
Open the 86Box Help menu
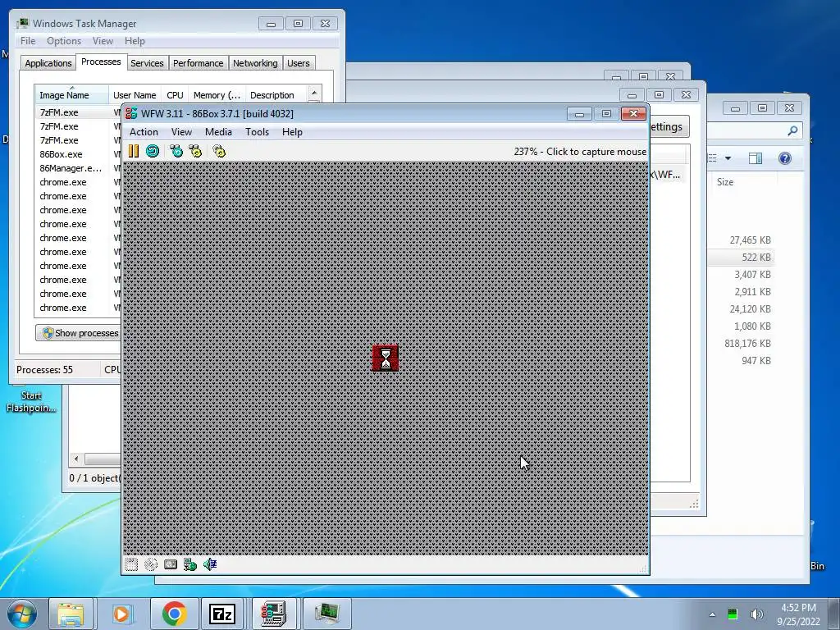click(x=293, y=132)
